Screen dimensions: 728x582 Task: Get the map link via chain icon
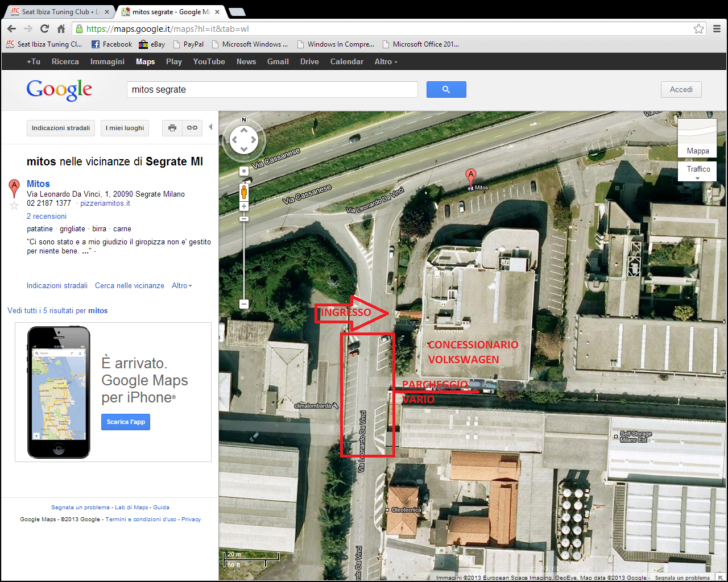[192, 128]
